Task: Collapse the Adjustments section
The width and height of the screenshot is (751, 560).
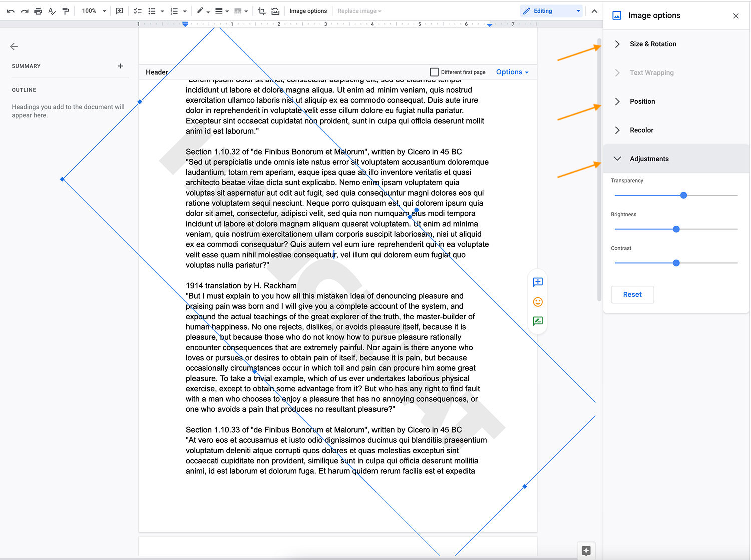Action: pyautogui.click(x=676, y=159)
